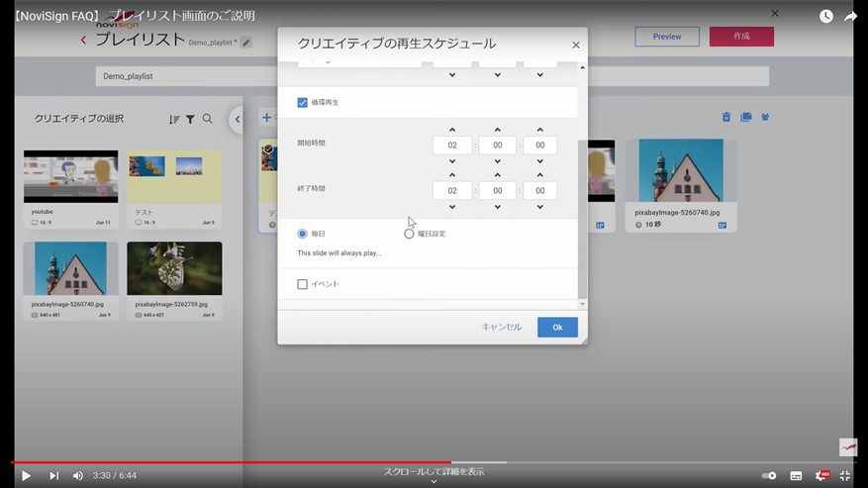Viewport: 868px width, 488px height.
Task: Select the youtube creative thumbnail
Action: point(71,176)
